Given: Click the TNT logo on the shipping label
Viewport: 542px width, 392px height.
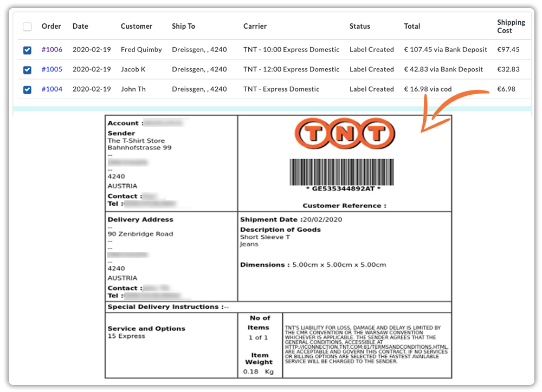Looking at the screenshot, I should click(x=346, y=133).
